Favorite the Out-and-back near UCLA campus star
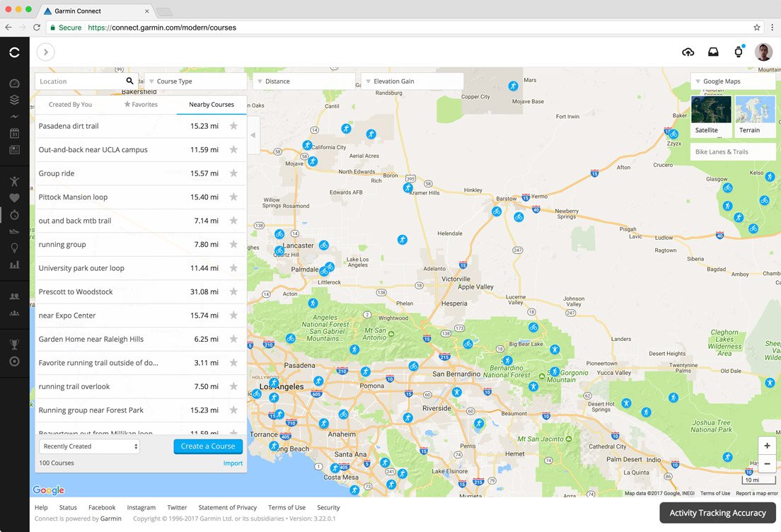 tap(233, 149)
